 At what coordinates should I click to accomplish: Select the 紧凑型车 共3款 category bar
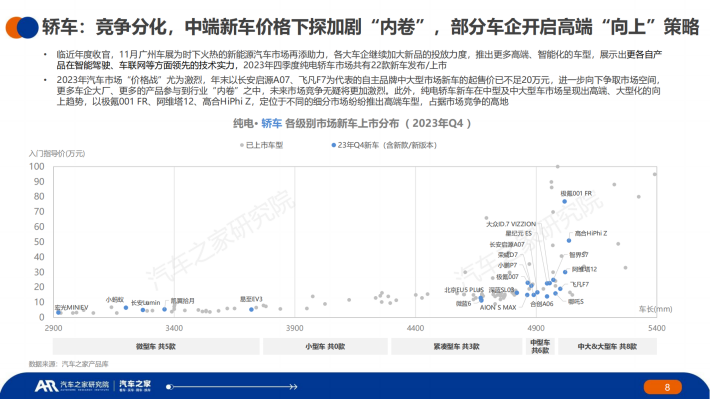point(456,346)
